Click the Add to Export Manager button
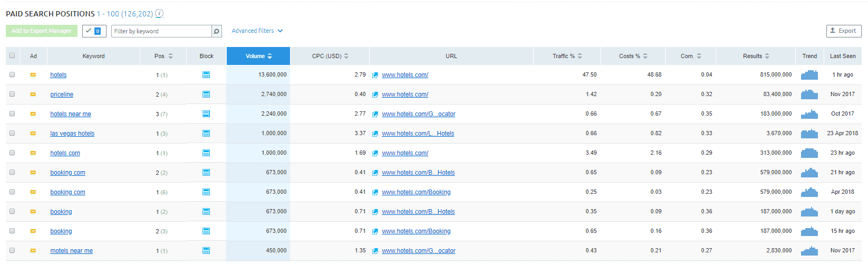The image size is (868, 264). [x=42, y=31]
